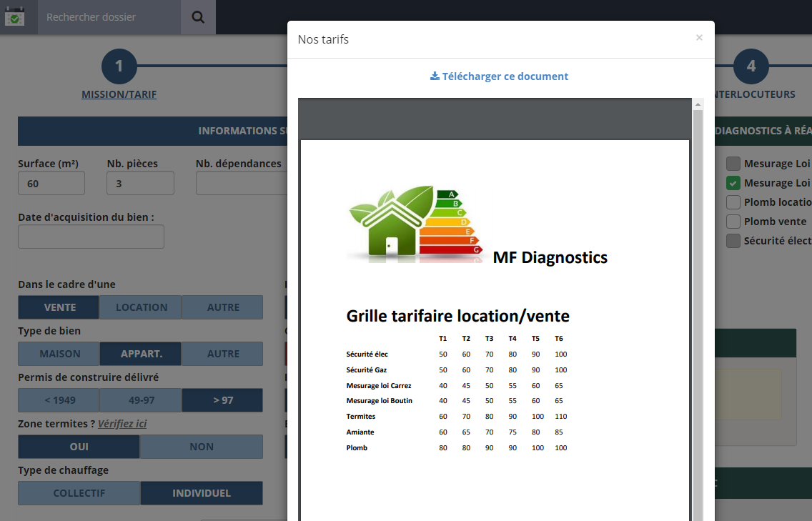Click the Nos tarifs dialog title
812x521 pixels.
(x=323, y=39)
